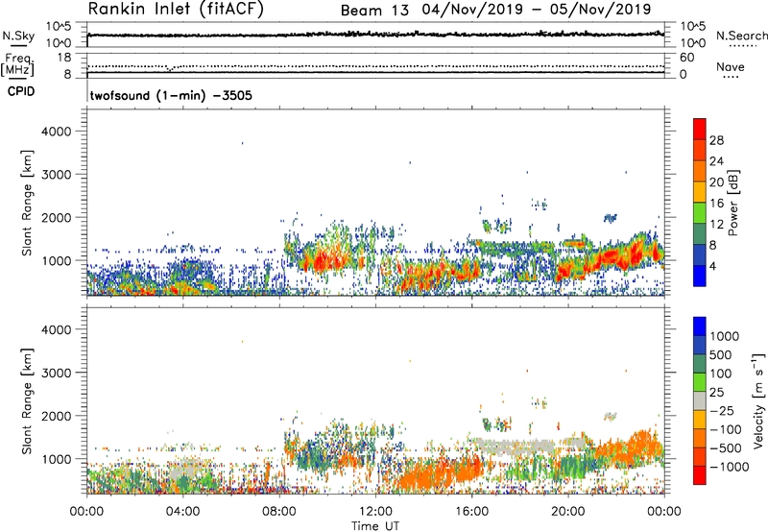Click the red top of the power color bar

pos(700,128)
